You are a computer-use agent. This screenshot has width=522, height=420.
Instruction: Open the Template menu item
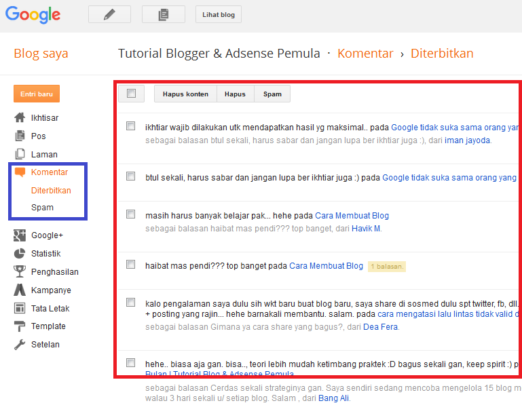pyautogui.click(x=48, y=326)
